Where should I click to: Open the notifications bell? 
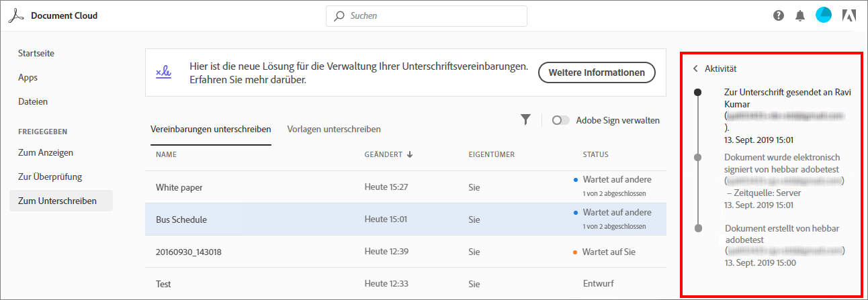(799, 16)
